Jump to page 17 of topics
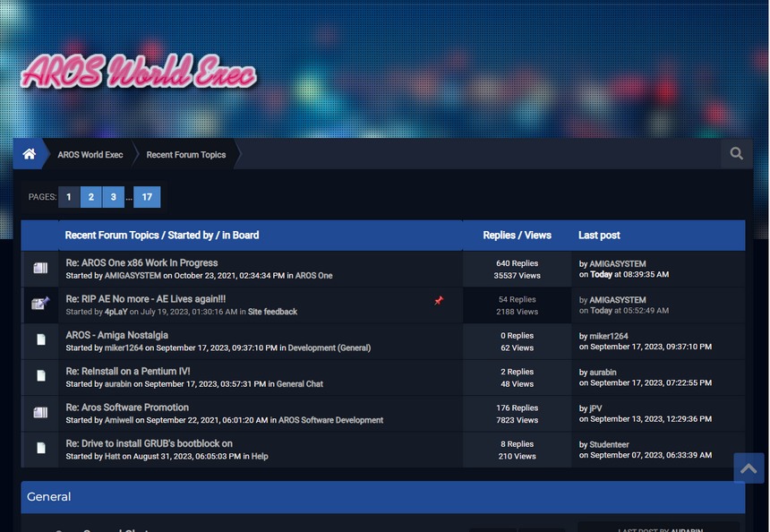770x532 pixels. (x=147, y=197)
